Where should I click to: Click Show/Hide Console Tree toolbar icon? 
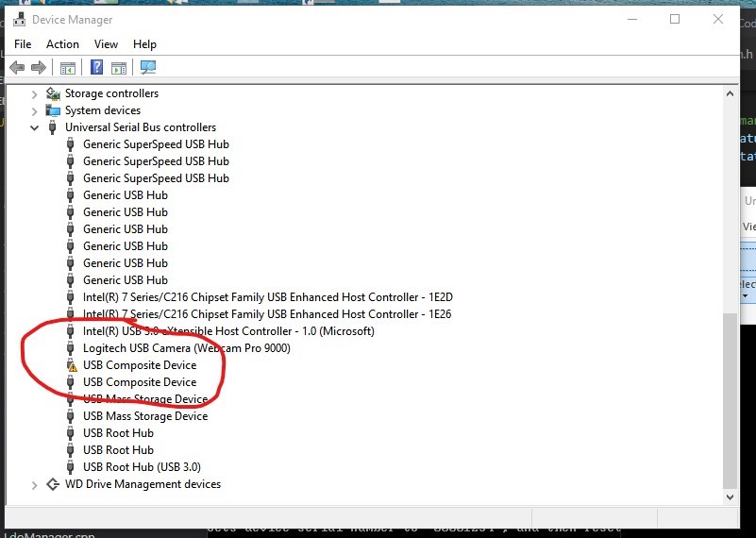(68, 68)
